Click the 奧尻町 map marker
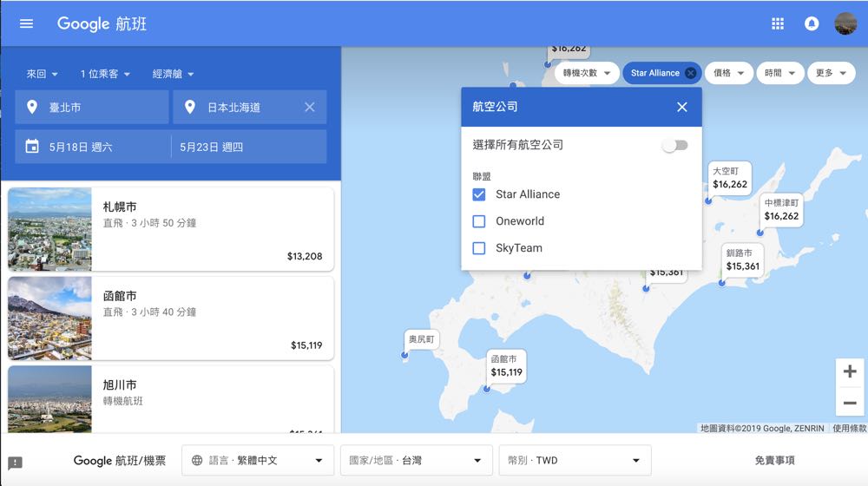This screenshot has width=868, height=486. [x=421, y=339]
